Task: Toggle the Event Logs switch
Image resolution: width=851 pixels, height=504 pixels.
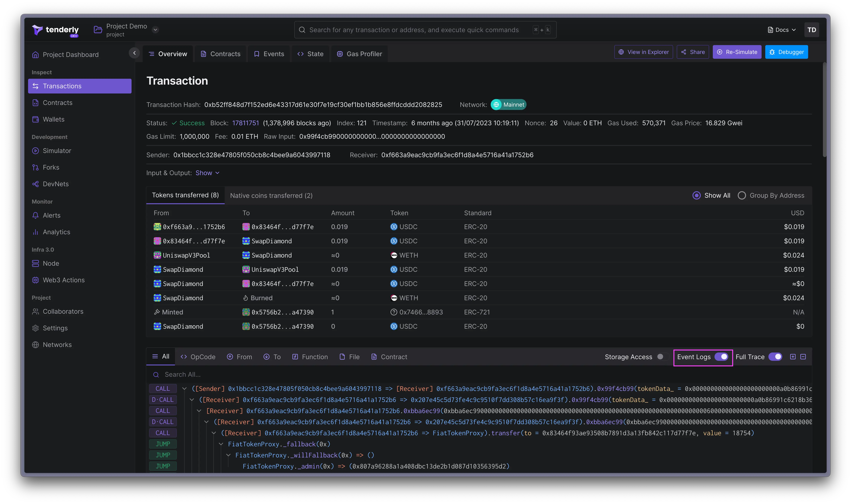Action: click(x=721, y=357)
